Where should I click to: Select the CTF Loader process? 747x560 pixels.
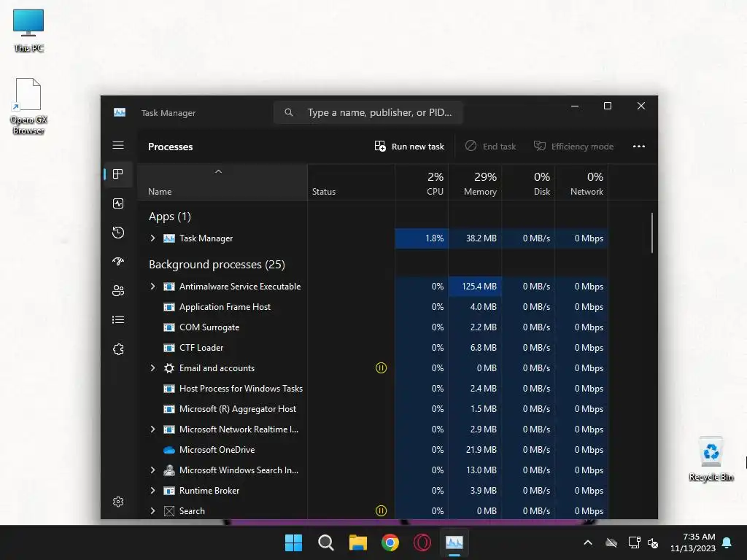pos(373,348)
